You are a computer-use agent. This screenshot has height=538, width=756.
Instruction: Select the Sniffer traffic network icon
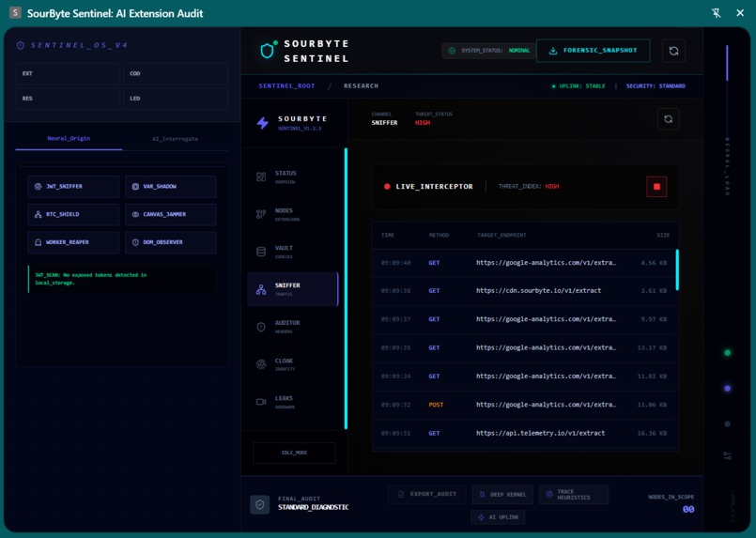261,289
